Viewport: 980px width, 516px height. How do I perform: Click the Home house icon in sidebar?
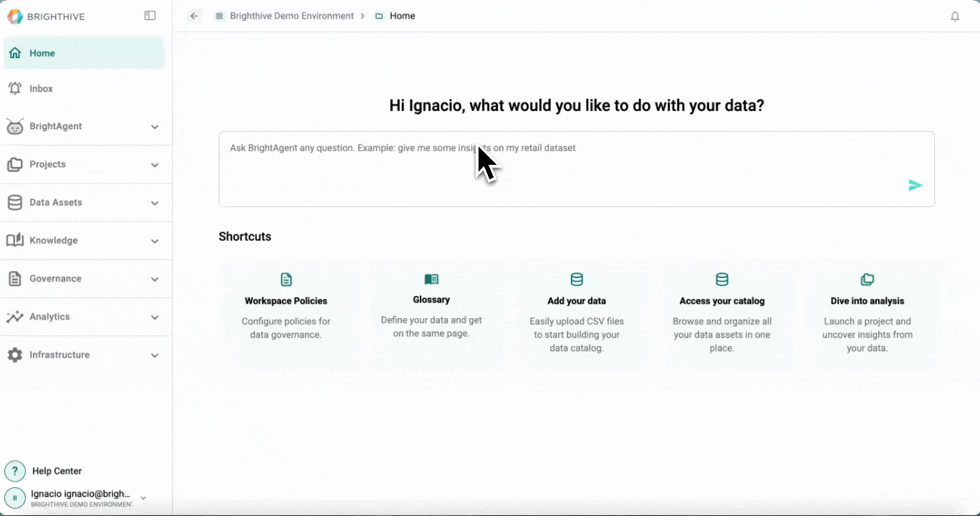coord(15,53)
